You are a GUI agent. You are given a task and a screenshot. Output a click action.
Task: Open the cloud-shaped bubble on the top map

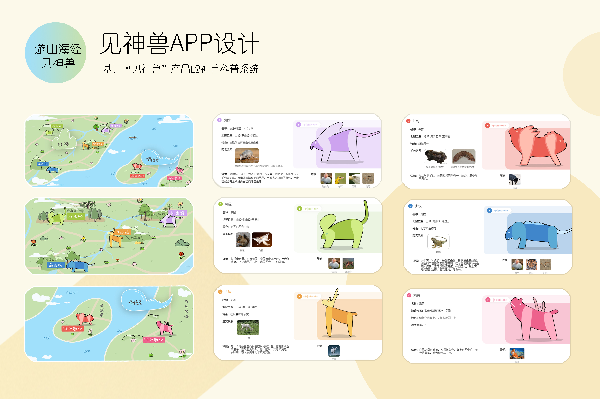65,141
